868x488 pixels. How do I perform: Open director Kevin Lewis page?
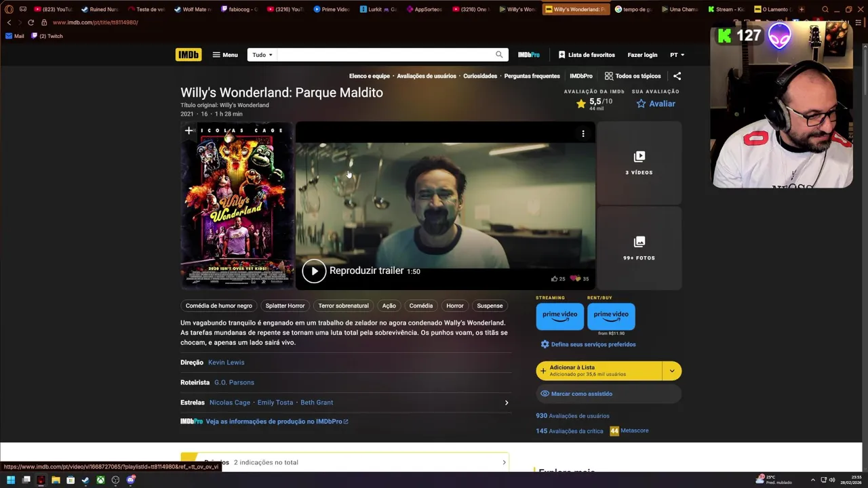[226, 363]
